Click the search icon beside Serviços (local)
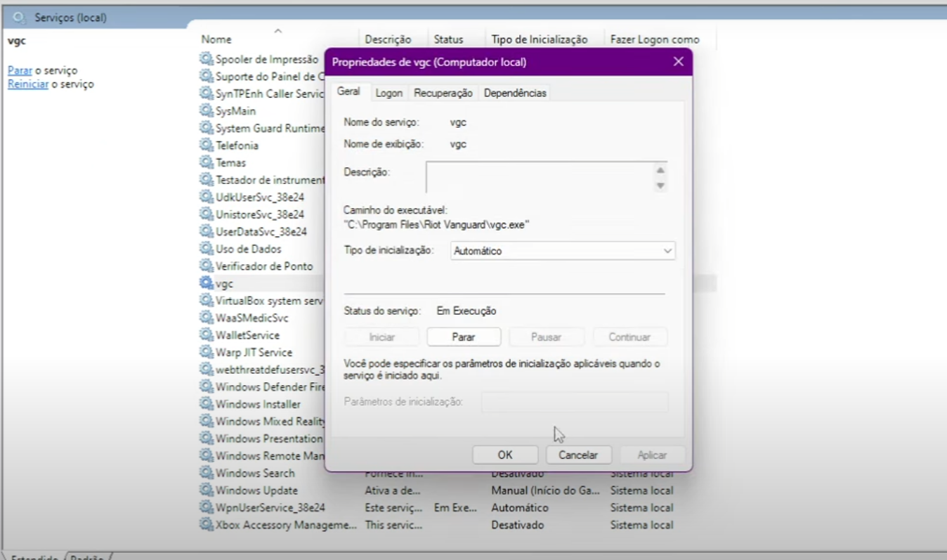This screenshot has width=947, height=560. pos(20,17)
